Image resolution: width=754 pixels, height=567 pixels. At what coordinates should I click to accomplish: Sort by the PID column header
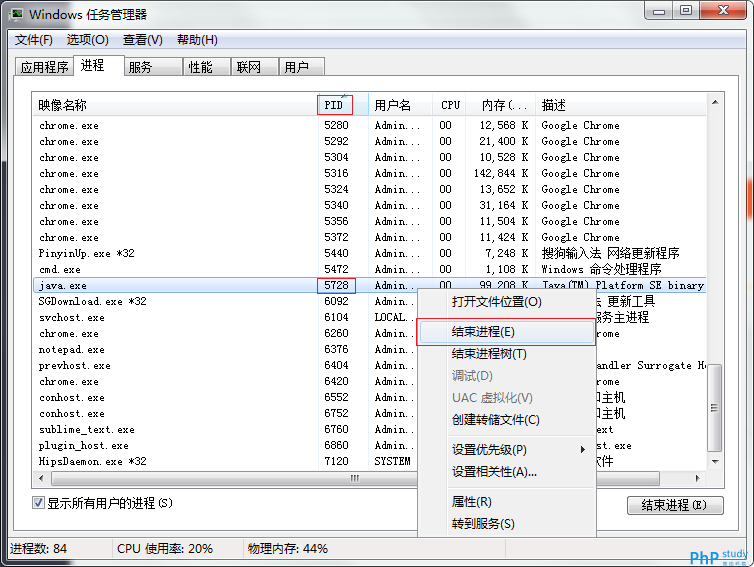[343, 105]
